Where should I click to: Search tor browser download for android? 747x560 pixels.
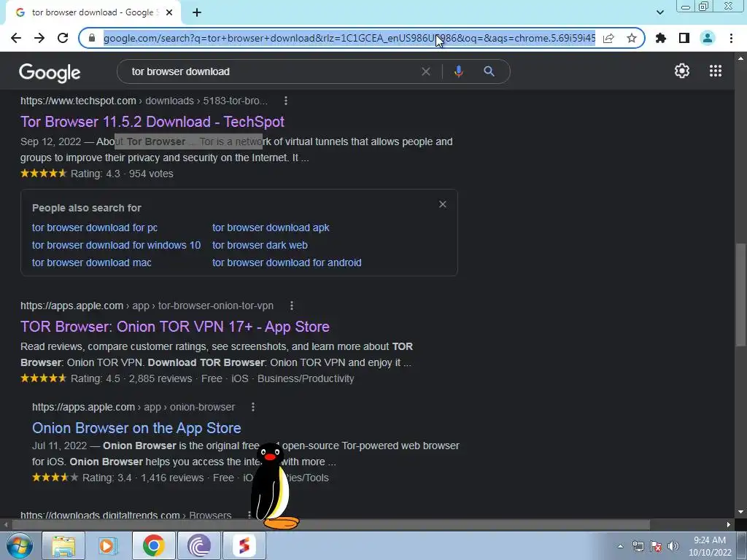[287, 262]
